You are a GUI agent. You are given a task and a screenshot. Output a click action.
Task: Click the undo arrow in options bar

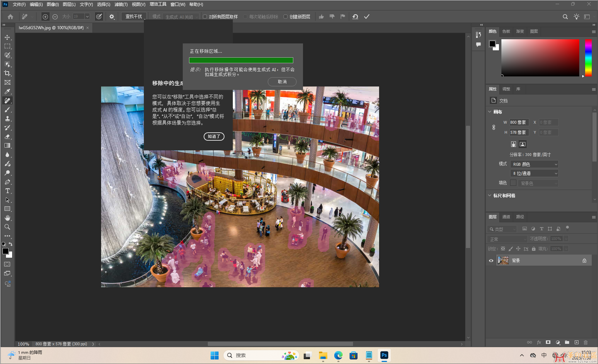(x=355, y=16)
